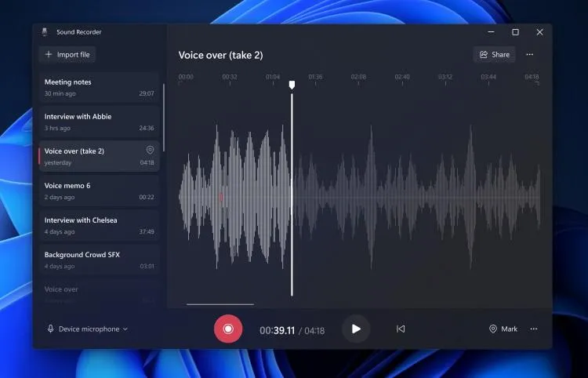588x378 pixels.
Task: Select the Voice memo 6 recording
Action: (99, 191)
